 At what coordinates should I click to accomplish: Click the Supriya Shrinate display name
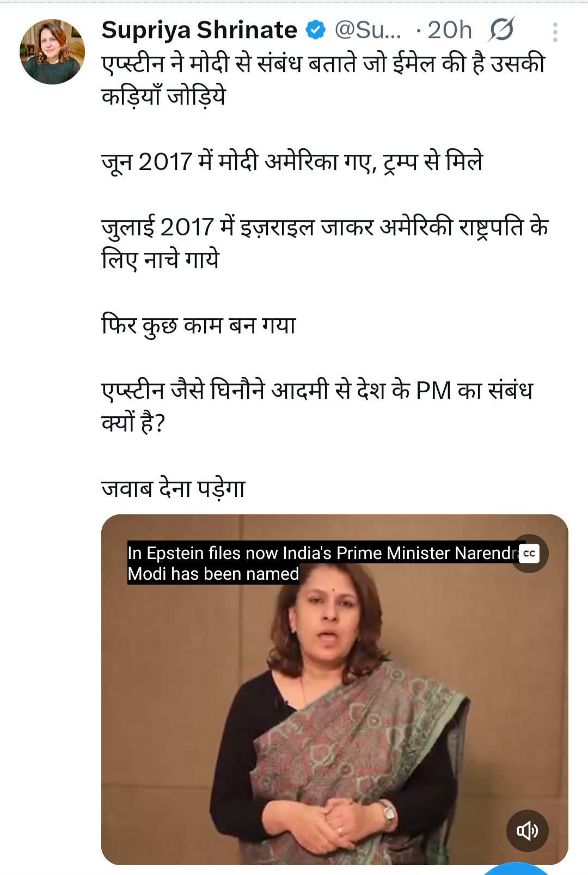(x=199, y=31)
